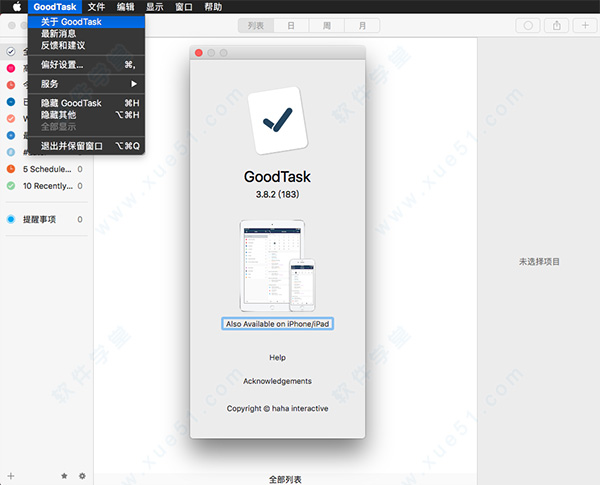600x485 pixels.
Task: Click the 未选择项目 label in right panel
Action: click(x=539, y=262)
